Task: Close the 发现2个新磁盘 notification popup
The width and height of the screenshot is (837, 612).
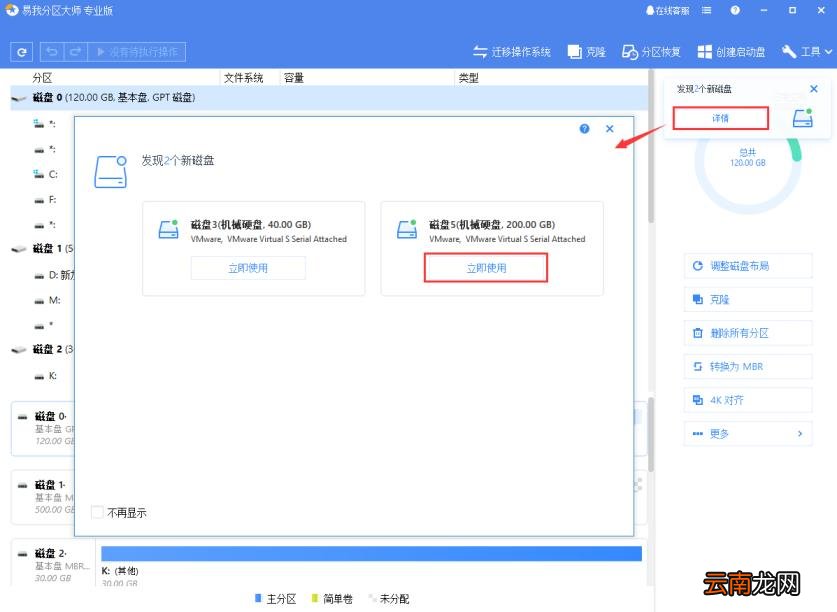Action: [x=814, y=89]
